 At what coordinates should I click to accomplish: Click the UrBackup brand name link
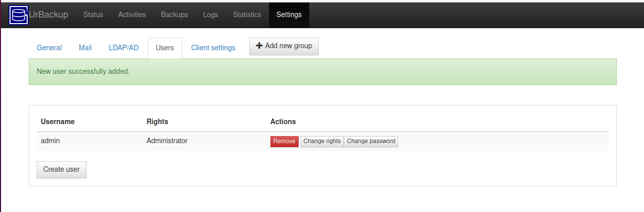[48, 15]
